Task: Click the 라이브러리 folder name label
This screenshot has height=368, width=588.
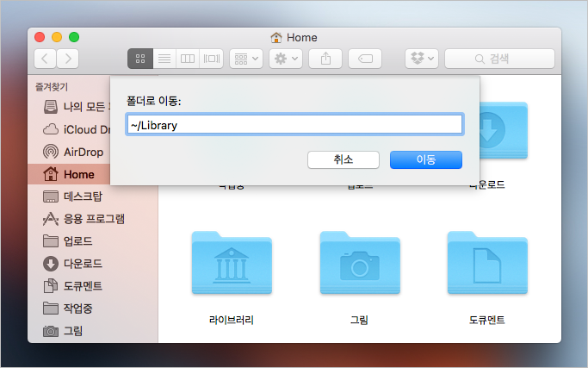Action: pos(232,320)
